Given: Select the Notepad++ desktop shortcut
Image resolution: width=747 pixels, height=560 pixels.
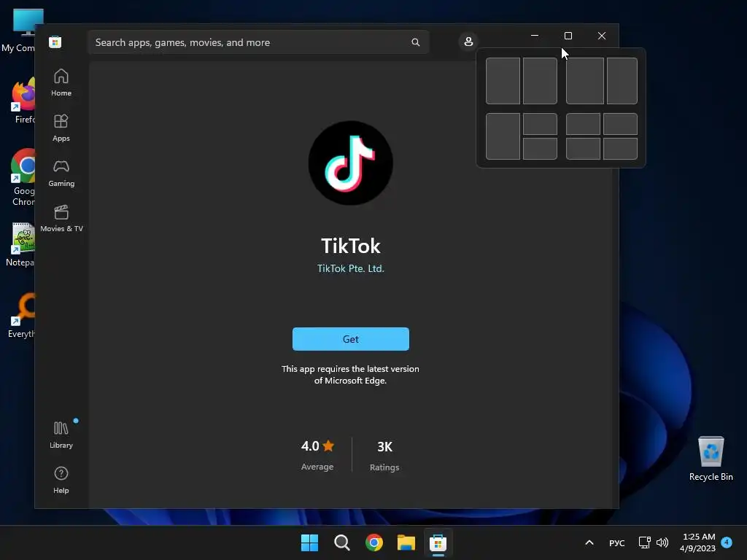Looking at the screenshot, I should [x=20, y=245].
